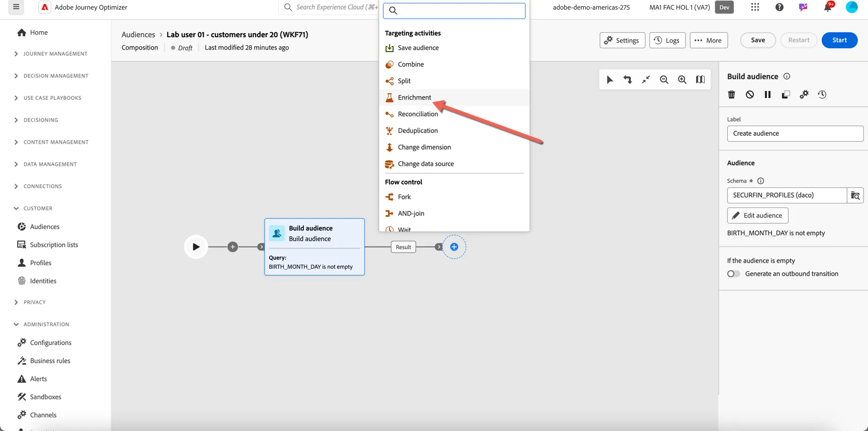Open the schema picker search icon
Image resolution: width=868 pixels, height=431 pixels.
(855, 195)
